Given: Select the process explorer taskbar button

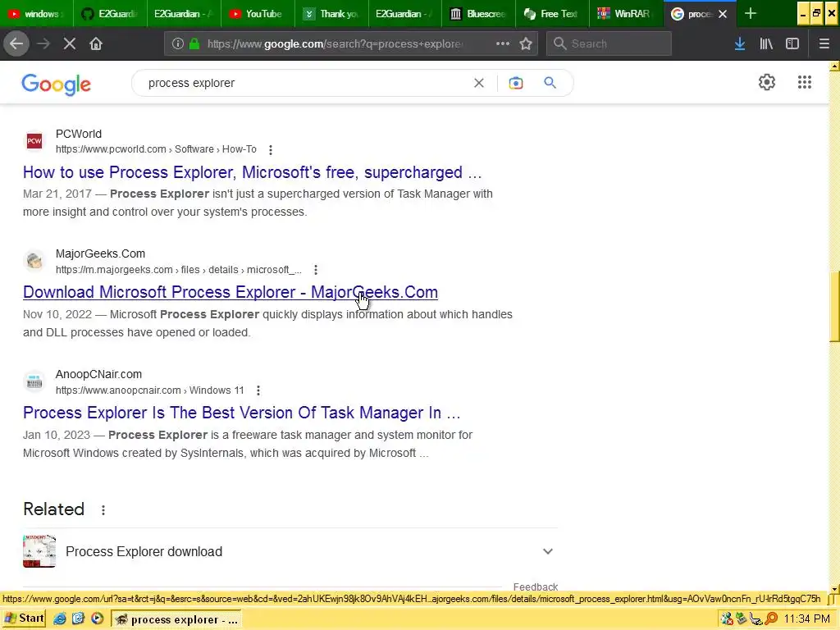Looking at the screenshot, I should [176, 619].
